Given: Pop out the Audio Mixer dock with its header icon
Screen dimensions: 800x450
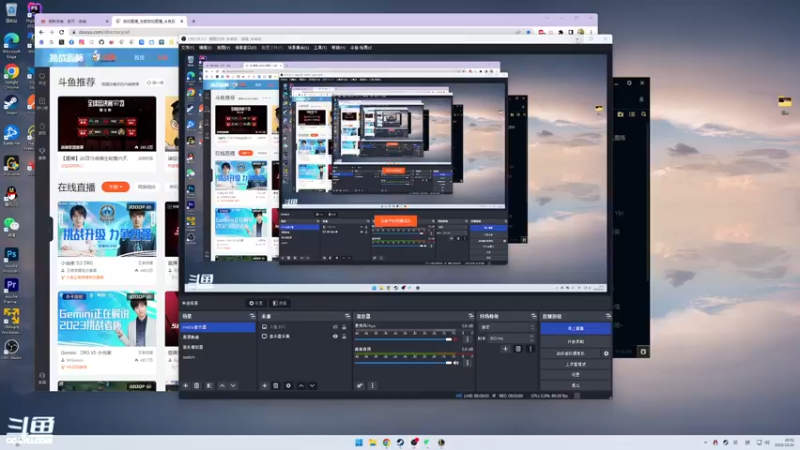Looking at the screenshot, I should pyautogui.click(x=470, y=316).
